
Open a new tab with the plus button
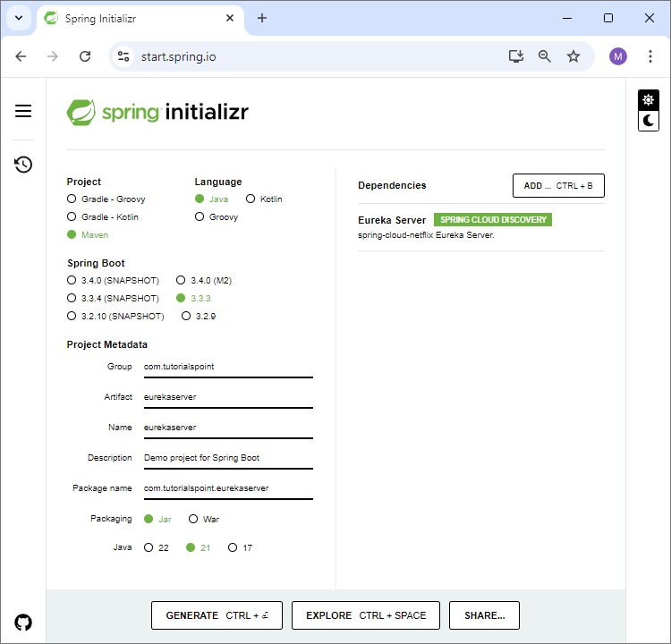coord(262,18)
